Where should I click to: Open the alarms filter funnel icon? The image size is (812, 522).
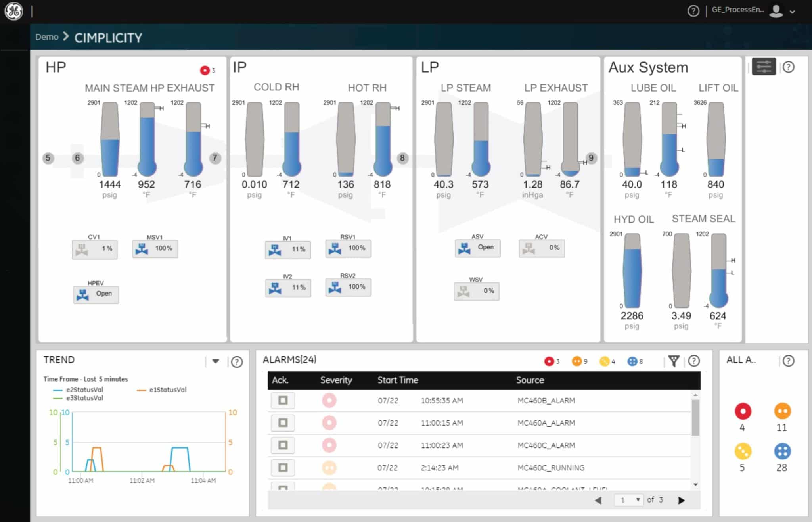(674, 361)
